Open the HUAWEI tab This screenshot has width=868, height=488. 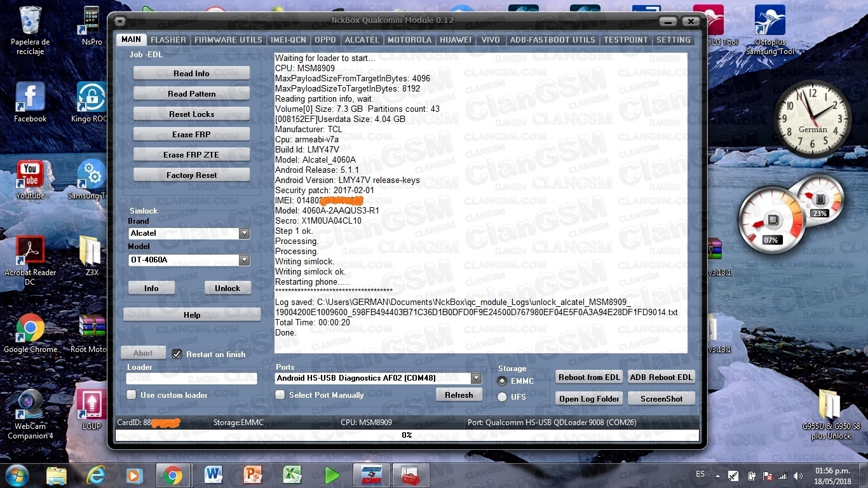[456, 39]
